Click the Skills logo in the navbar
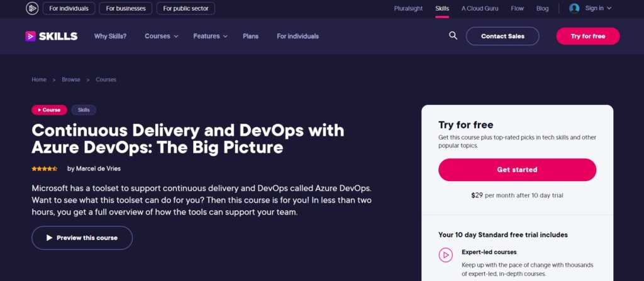 (52, 36)
